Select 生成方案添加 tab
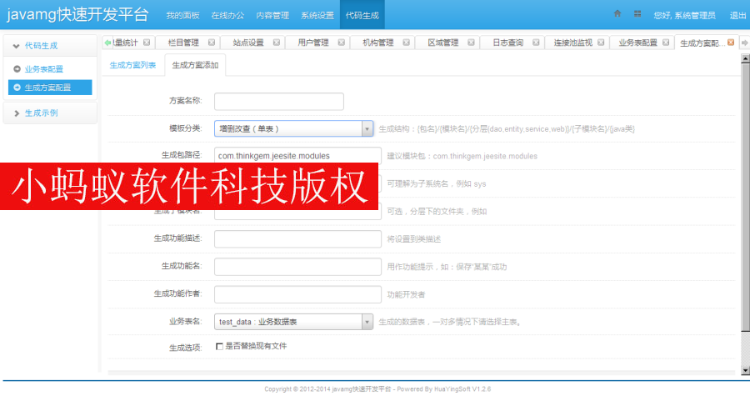The height and width of the screenshot is (396, 750). point(195,65)
